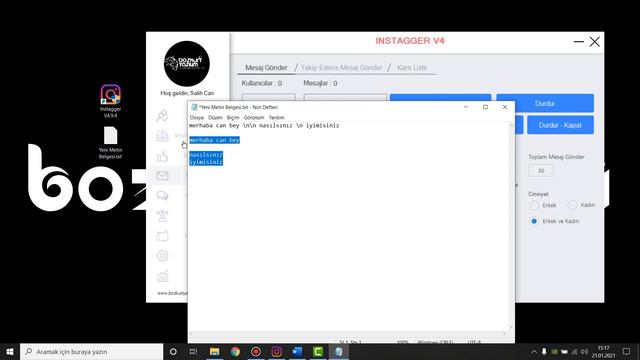The height and width of the screenshot is (360, 640).
Task: Open the Instagger V4.9.4 desktop shortcut
Action: coord(110,101)
